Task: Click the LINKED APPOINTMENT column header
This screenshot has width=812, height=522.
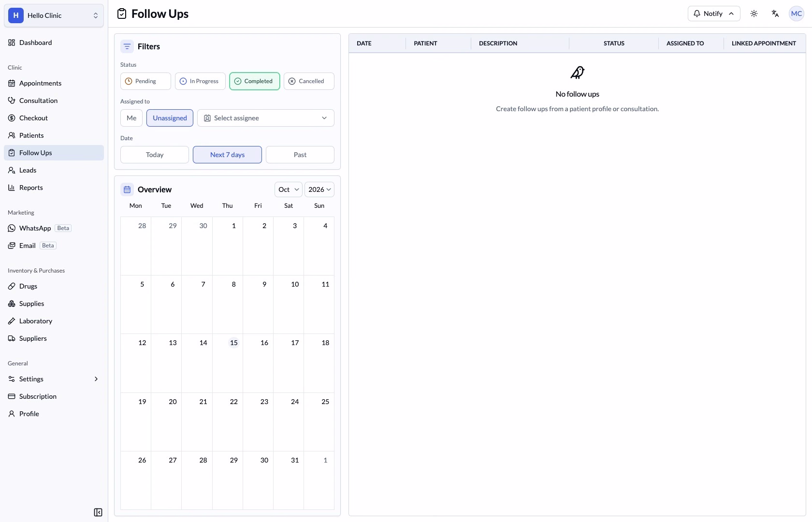Action: [764, 43]
